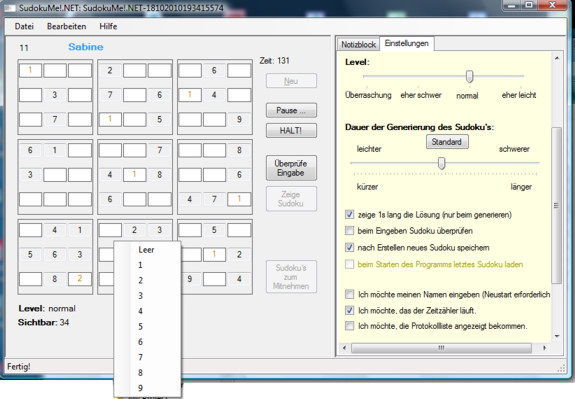Screen dimensions: 575x399
Task: Click the Standard button
Action: (447, 142)
